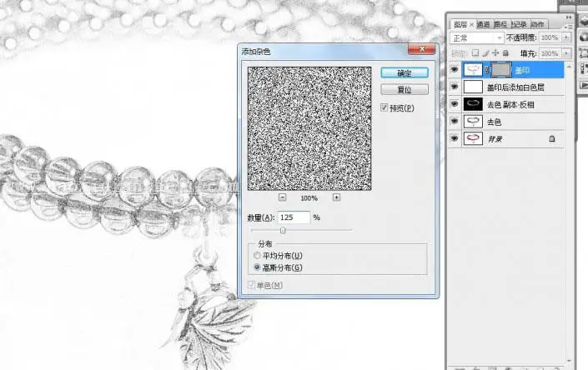Select the 盖印 layer gray mask thumbnail
Image resolution: width=588 pixels, height=370 pixels.
tap(501, 70)
